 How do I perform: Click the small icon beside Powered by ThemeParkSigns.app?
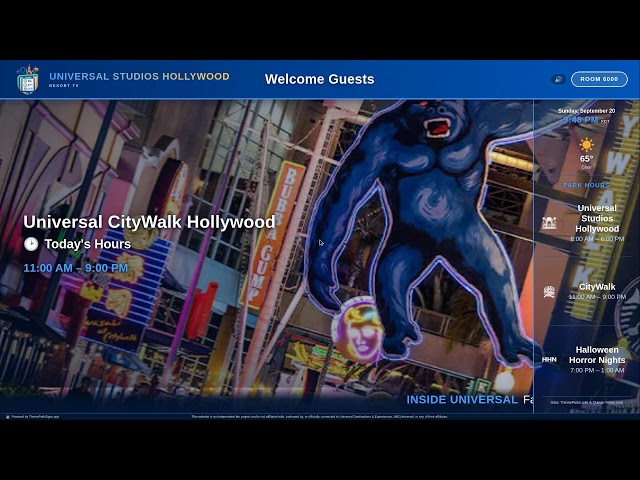pos(7,417)
